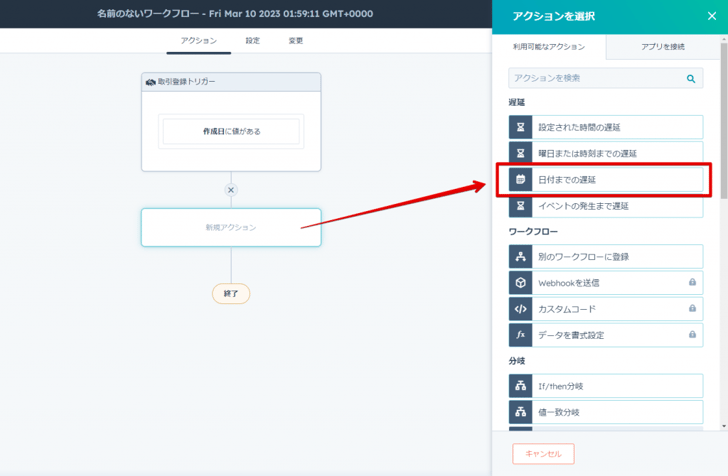Click the fx icon for データを書式設定

coord(520,335)
